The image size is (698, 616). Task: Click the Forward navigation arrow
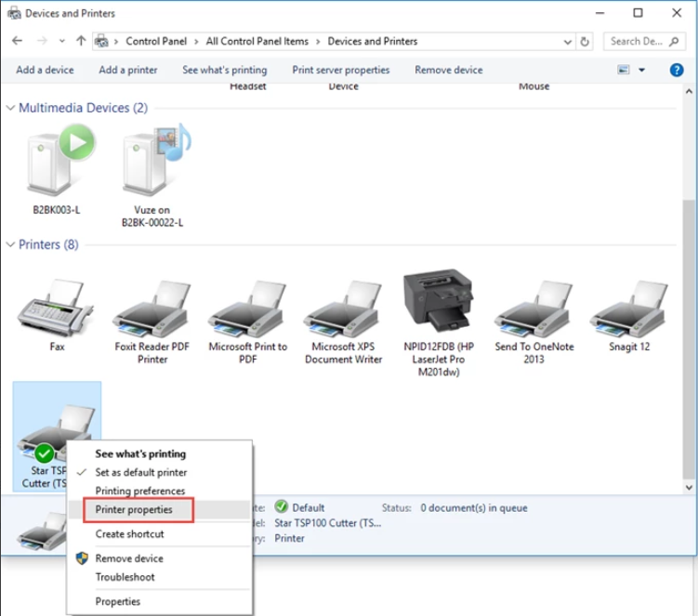[42, 41]
